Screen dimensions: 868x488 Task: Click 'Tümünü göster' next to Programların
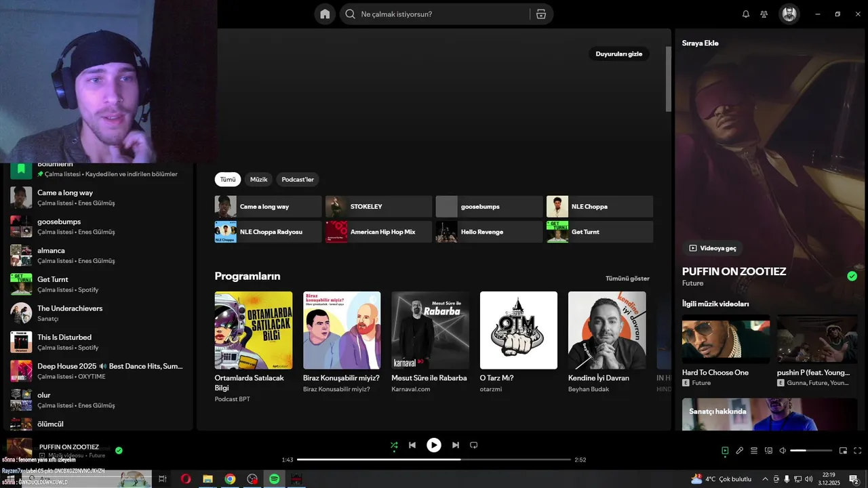627,279
